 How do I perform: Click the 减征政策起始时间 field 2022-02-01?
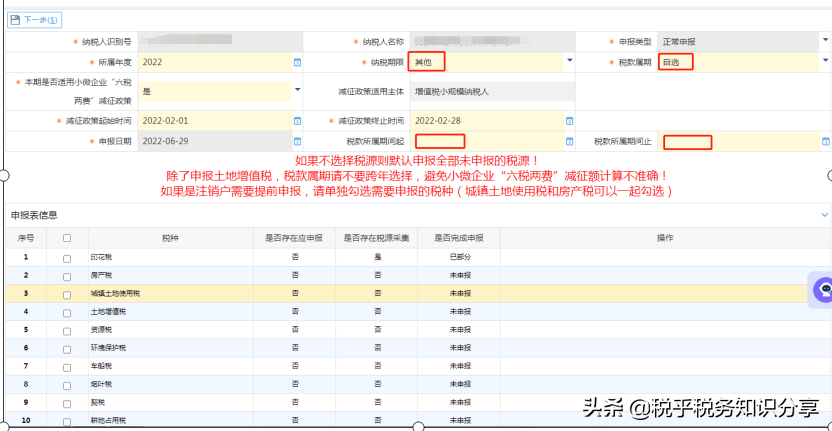214,120
